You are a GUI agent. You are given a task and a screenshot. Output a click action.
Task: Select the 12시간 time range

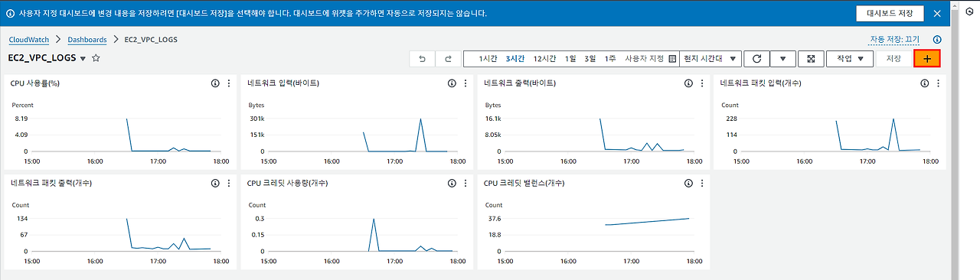[x=545, y=58]
